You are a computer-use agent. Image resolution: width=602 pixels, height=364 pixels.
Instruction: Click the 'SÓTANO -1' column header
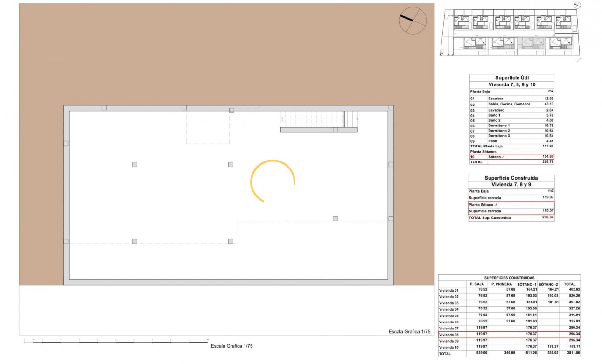526,284
